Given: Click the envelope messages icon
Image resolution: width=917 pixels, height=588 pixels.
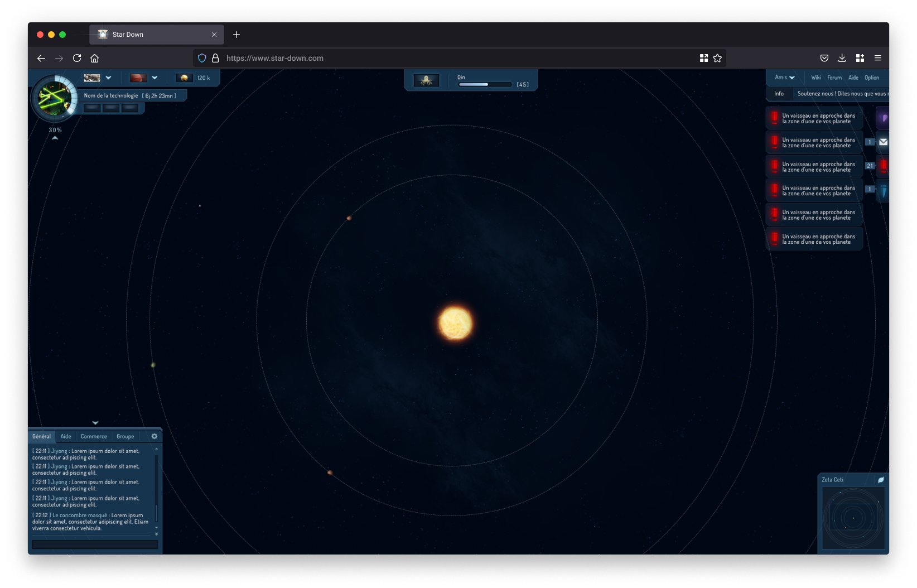Looking at the screenshot, I should click(x=883, y=142).
